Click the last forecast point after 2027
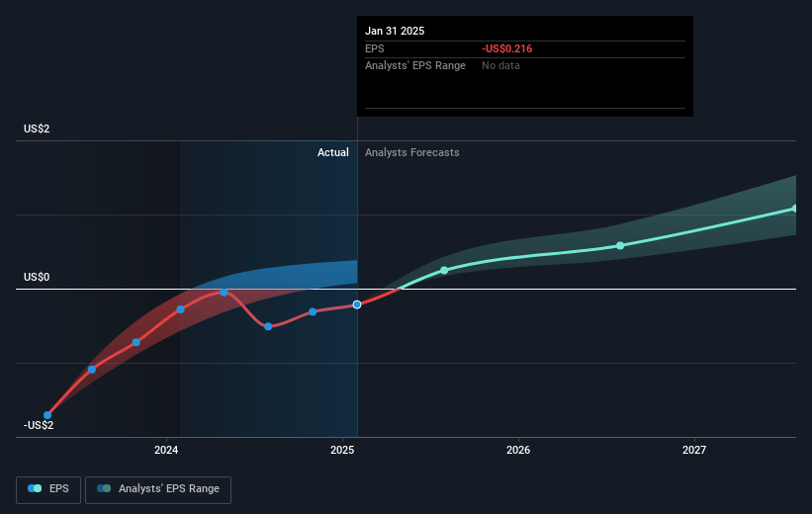 (795, 209)
